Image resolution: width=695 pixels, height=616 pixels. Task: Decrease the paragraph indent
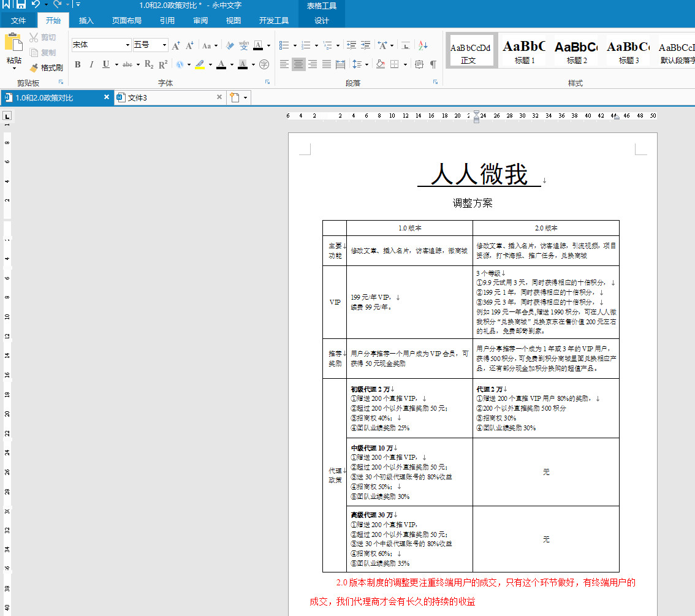[x=352, y=45]
